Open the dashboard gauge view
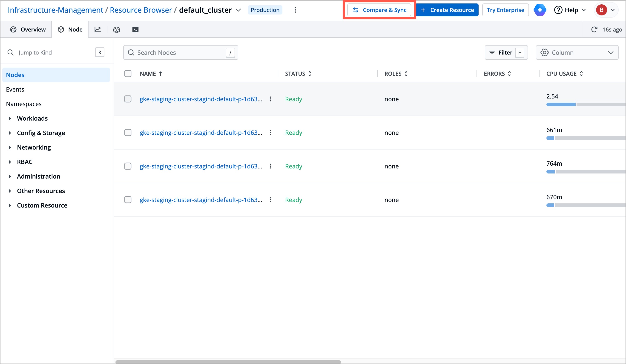626x364 pixels. 116,29
